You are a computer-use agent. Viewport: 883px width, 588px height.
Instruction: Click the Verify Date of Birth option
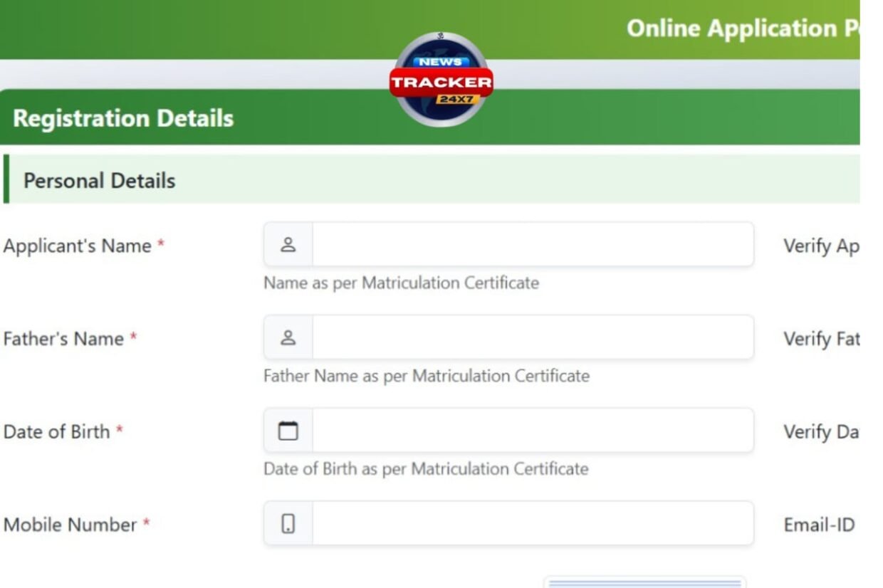tap(822, 431)
